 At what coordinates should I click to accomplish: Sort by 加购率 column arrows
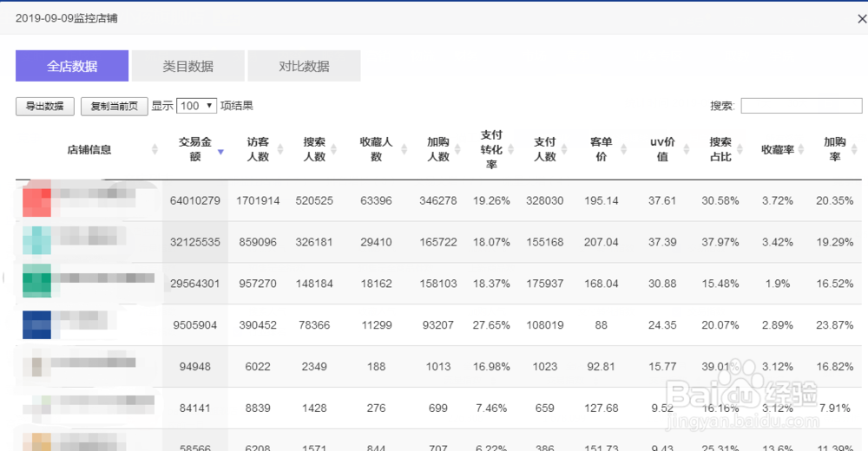[x=854, y=149]
